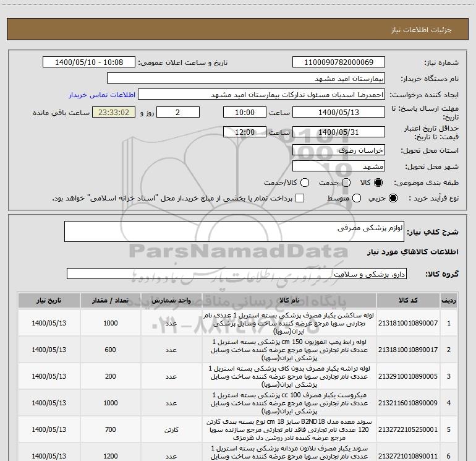Click row 1 item name لوله ساکشن

[x=289, y=323]
